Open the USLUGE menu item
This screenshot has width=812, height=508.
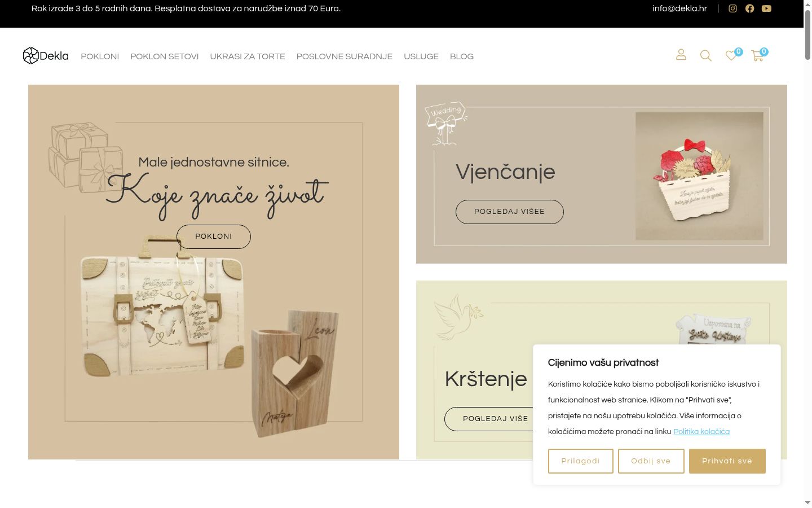pyautogui.click(x=421, y=56)
